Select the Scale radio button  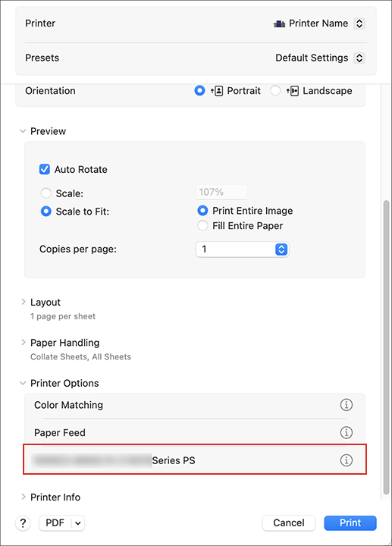[46, 193]
